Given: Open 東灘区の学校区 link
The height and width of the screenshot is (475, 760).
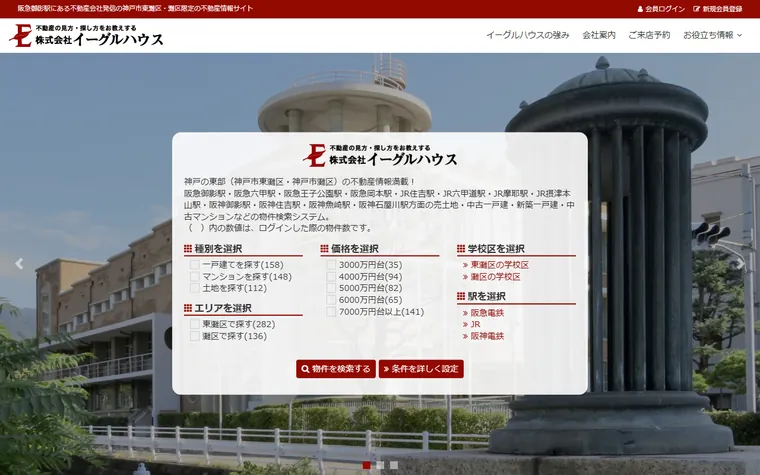Looking at the screenshot, I should 500,265.
